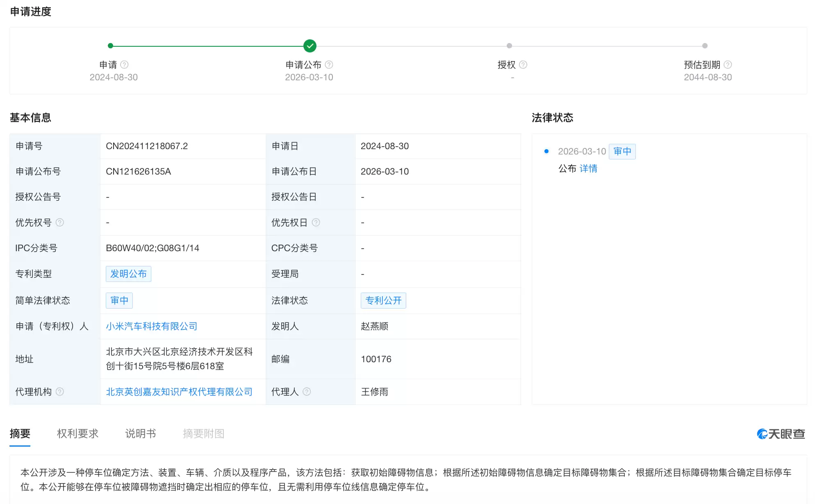Click the help icon next to 预估到期
815x504 pixels.
(728, 64)
